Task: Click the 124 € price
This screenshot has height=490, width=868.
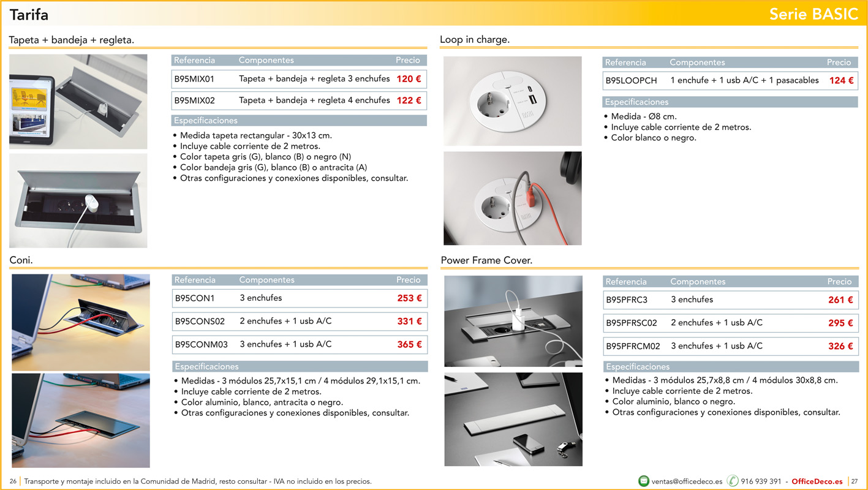Action: pyautogui.click(x=842, y=80)
